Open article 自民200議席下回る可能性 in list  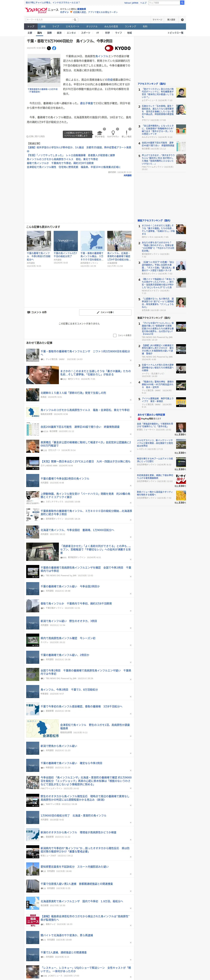point(80,427)
